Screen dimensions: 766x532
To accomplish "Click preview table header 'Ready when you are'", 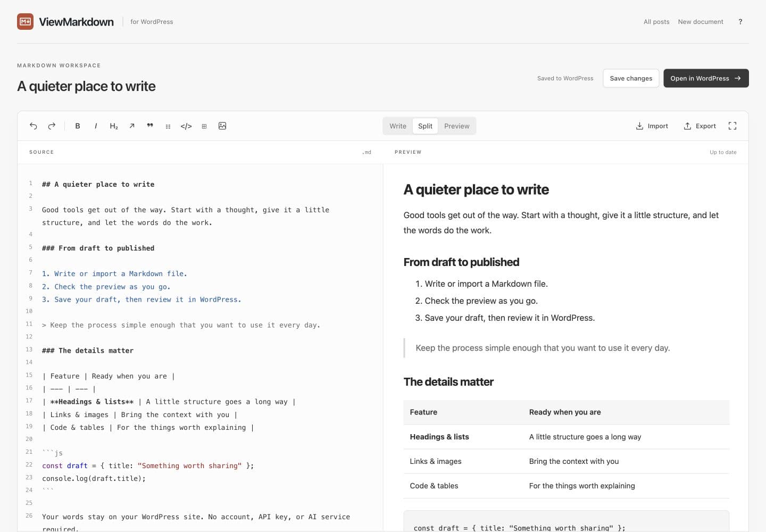I will tap(565, 412).
